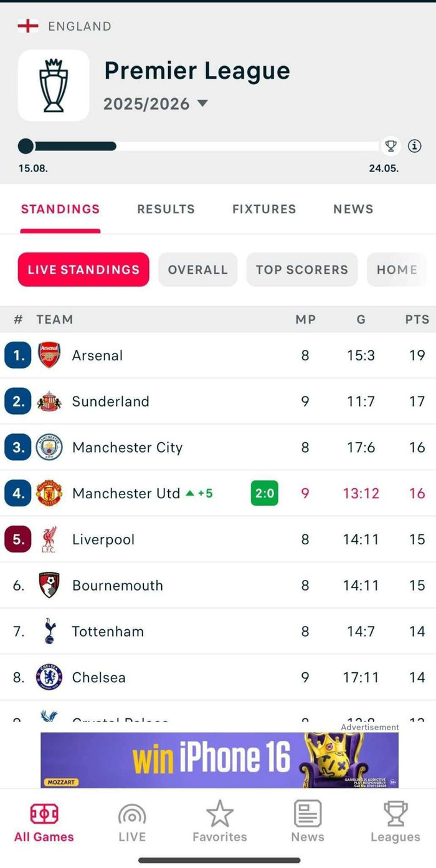Open Manchester Utd 2:0 live score badge
This screenshot has height=868, width=436.
click(264, 493)
